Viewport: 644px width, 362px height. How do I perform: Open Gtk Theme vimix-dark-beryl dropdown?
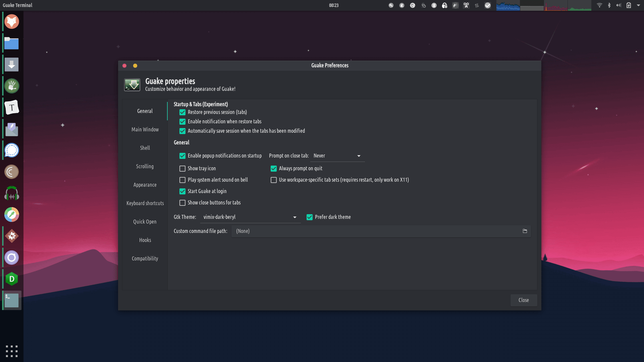click(250, 217)
